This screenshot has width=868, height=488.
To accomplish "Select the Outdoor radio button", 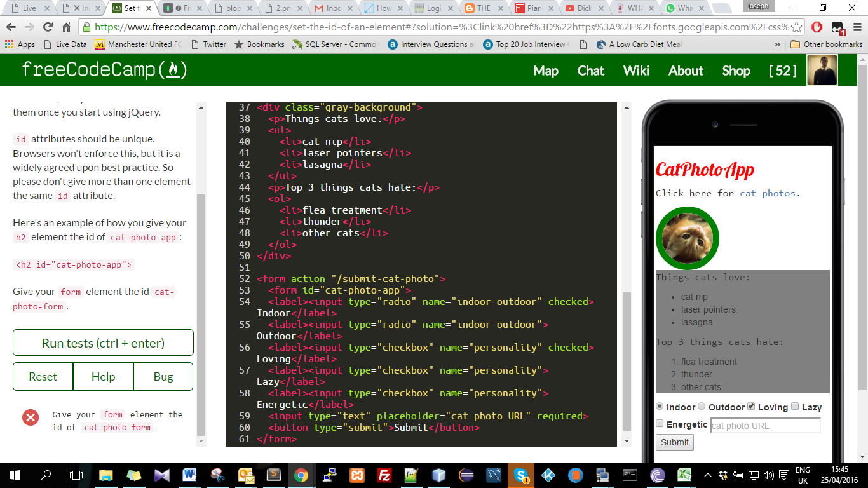I will tap(702, 407).
